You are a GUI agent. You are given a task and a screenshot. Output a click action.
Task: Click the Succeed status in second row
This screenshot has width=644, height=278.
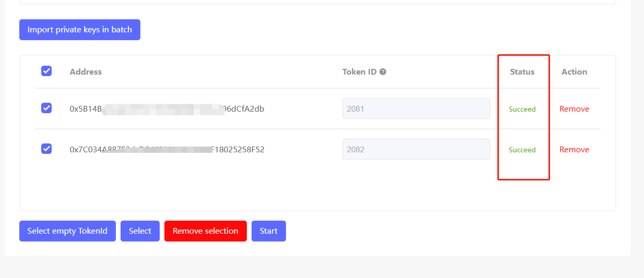pos(522,150)
